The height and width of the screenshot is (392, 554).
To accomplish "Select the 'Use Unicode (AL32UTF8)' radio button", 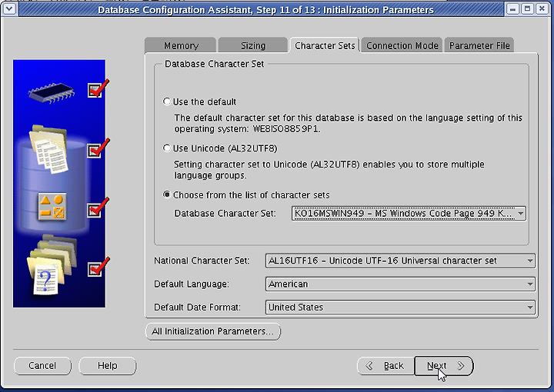I will (x=167, y=148).
